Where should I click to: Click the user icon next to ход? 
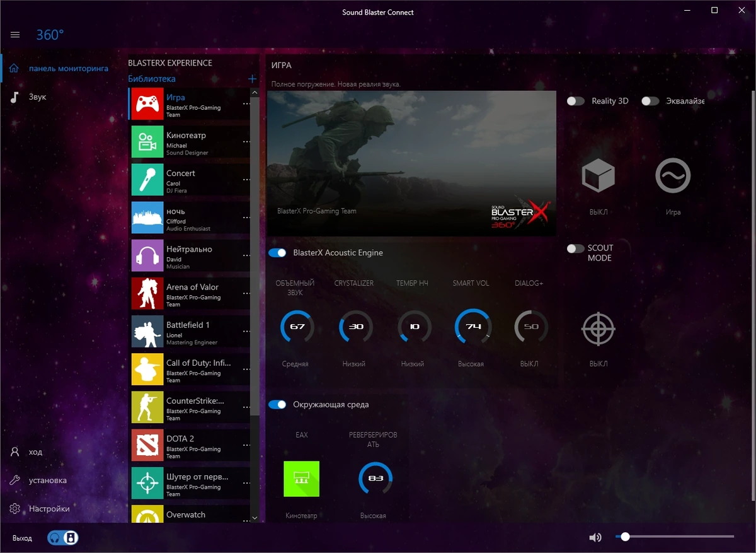click(14, 452)
